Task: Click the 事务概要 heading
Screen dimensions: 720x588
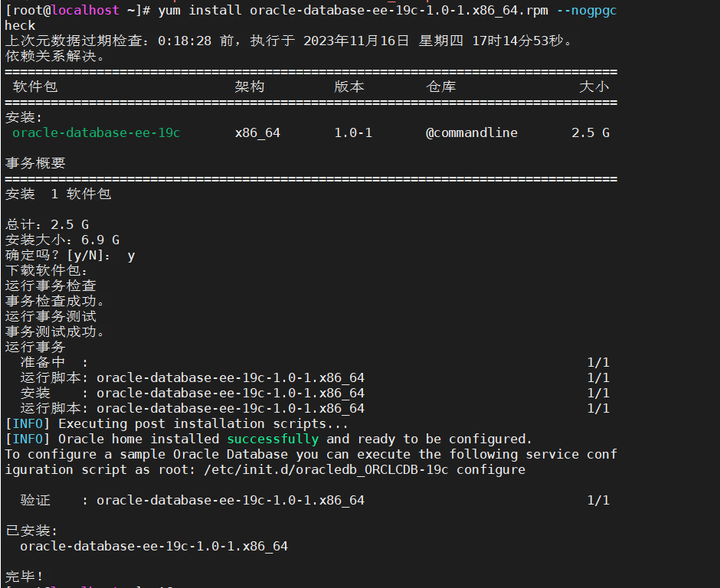Action: pos(35,163)
